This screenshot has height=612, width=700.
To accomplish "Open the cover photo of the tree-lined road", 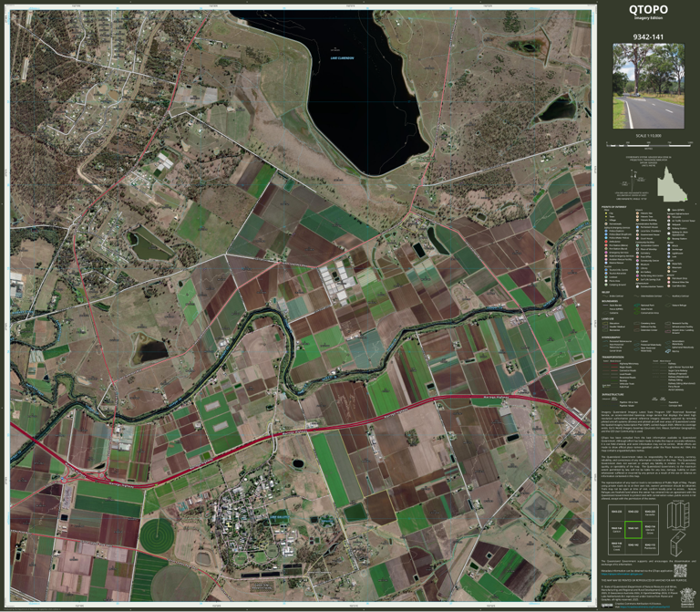I will click(x=648, y=86).
